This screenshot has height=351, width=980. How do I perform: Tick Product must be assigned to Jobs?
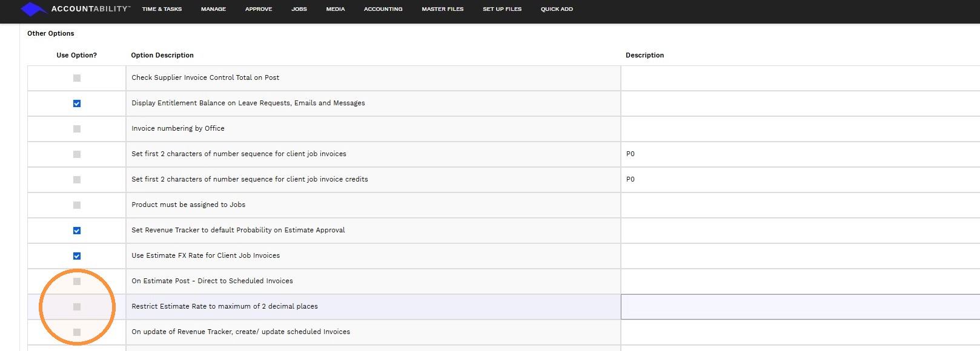77,205
